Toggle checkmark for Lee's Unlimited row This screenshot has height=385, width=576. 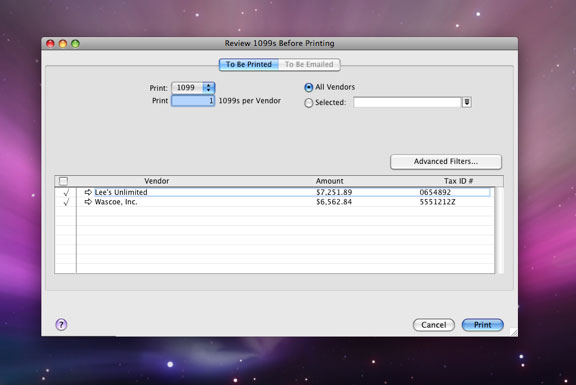pos(66,192)
